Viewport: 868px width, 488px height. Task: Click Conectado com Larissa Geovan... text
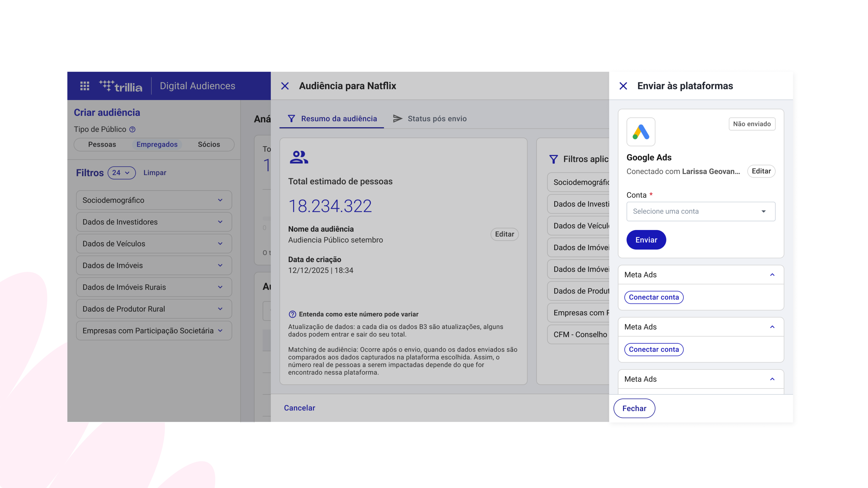683,171
